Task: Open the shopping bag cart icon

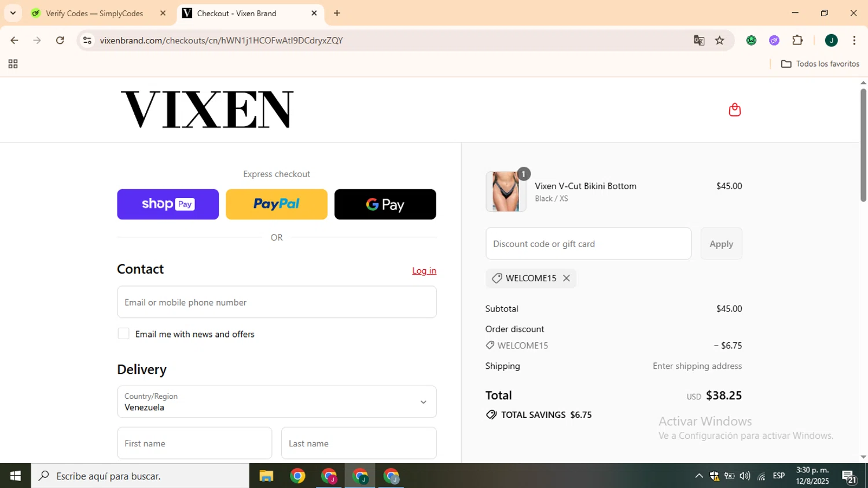Action: (734, 109)
